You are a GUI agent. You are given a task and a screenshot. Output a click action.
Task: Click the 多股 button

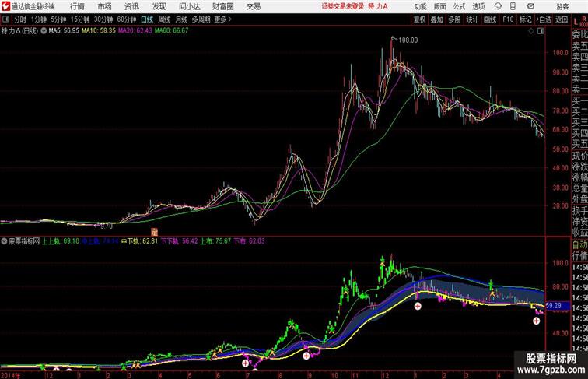pyautogui.click(x=454, y=19)
